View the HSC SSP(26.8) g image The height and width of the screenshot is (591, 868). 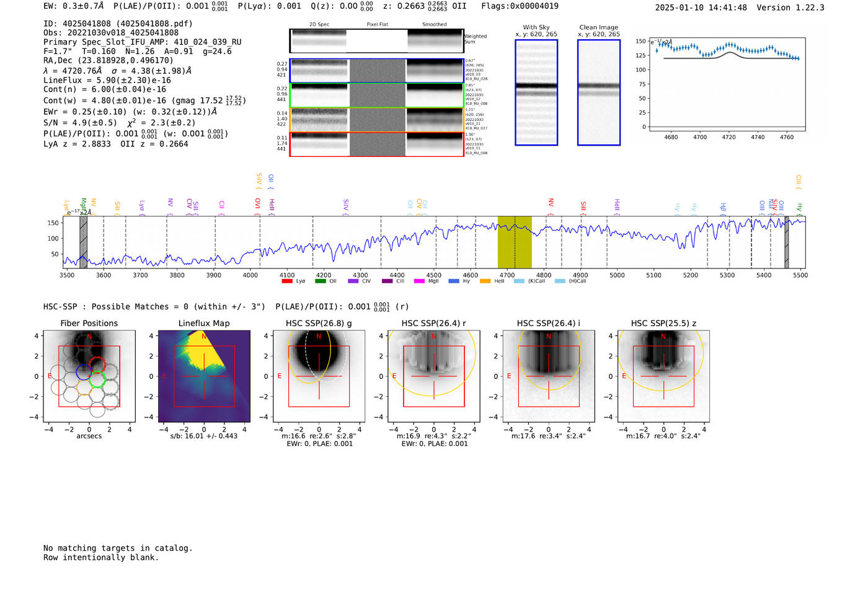pos(319,376)
